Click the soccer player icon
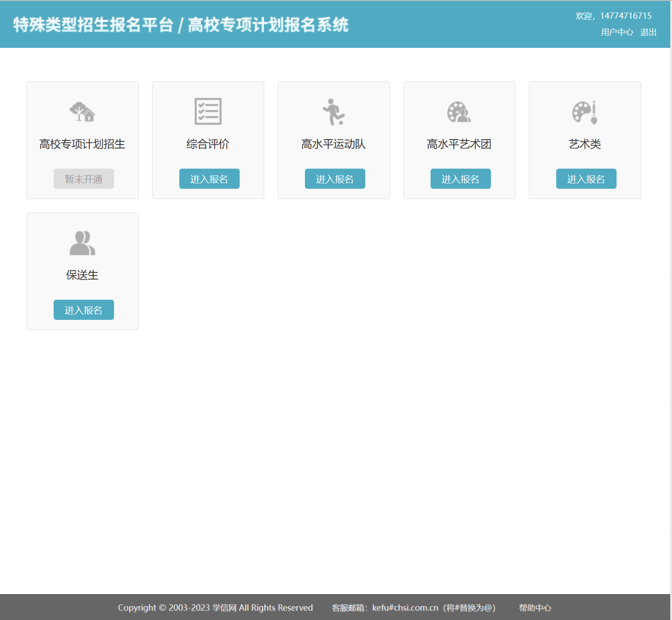Viewport: 672px width, 620px height. (334, 112)
